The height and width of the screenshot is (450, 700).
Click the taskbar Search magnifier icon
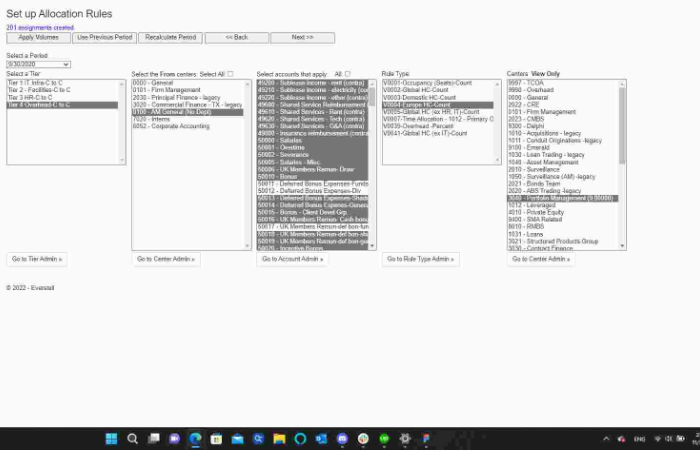coord(131,439)
